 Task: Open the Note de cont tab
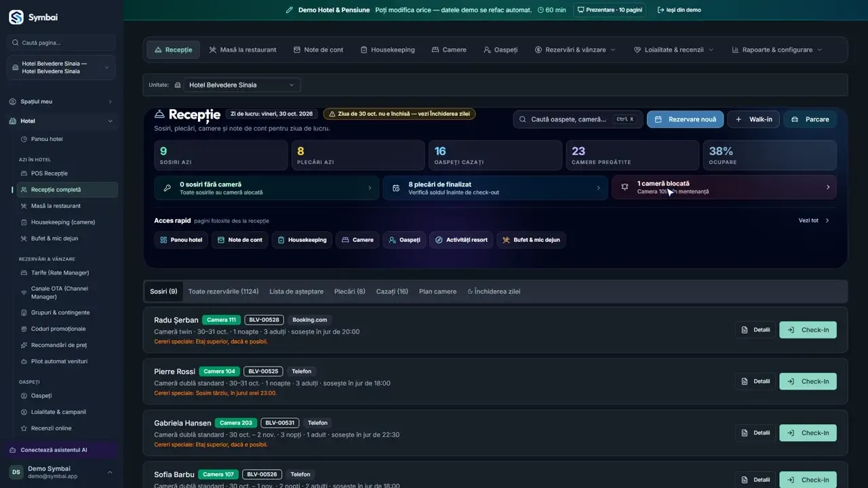point(318,49)
